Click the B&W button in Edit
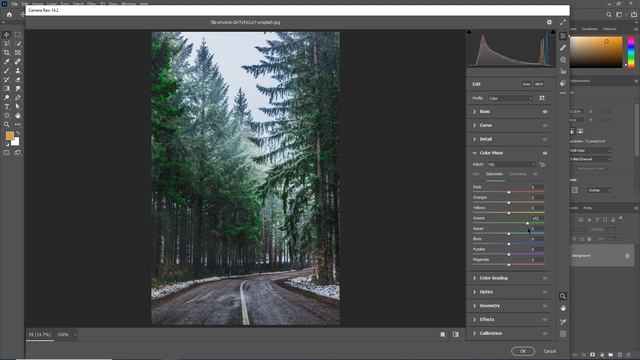The image size is (640, 360). tap(539, 84)
